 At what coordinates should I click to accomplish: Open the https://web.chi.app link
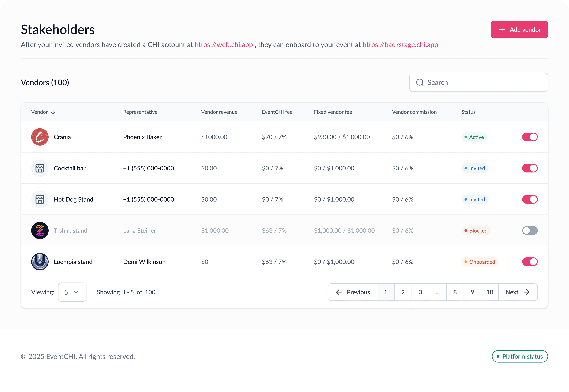(x=224, y=45)
